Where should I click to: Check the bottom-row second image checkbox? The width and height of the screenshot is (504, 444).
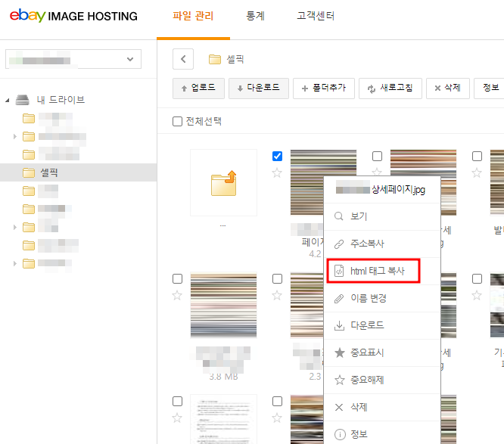point(278,402)
